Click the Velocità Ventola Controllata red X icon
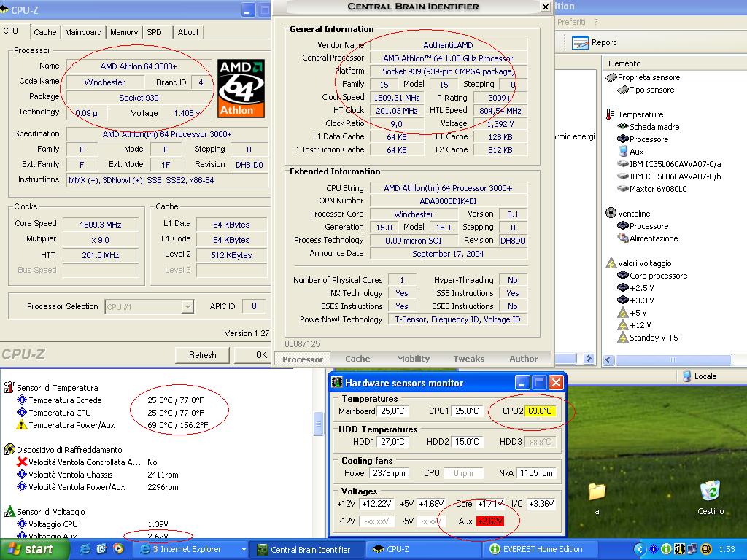 [21, 462]
